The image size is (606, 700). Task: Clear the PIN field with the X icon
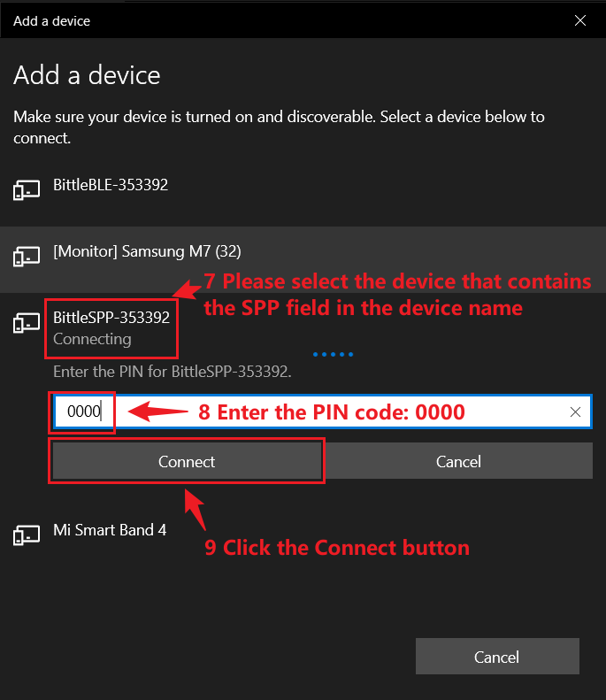[575, 412]
